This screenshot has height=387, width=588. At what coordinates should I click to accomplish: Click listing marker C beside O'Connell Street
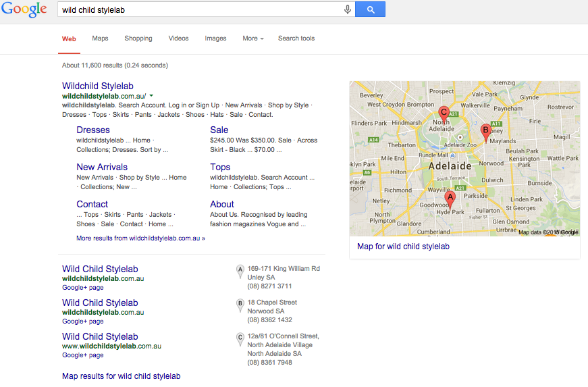pyautogui.click(x=240, y=338)
